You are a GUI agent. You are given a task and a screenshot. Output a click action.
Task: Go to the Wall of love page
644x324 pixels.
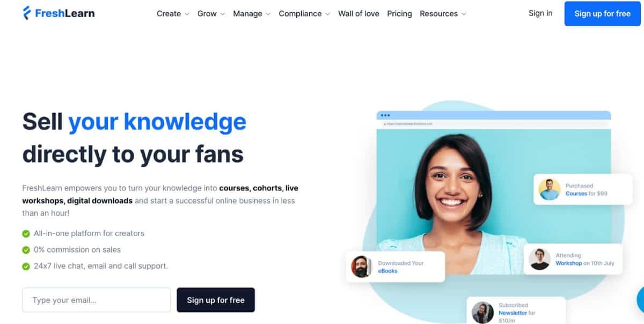(358, 13)
